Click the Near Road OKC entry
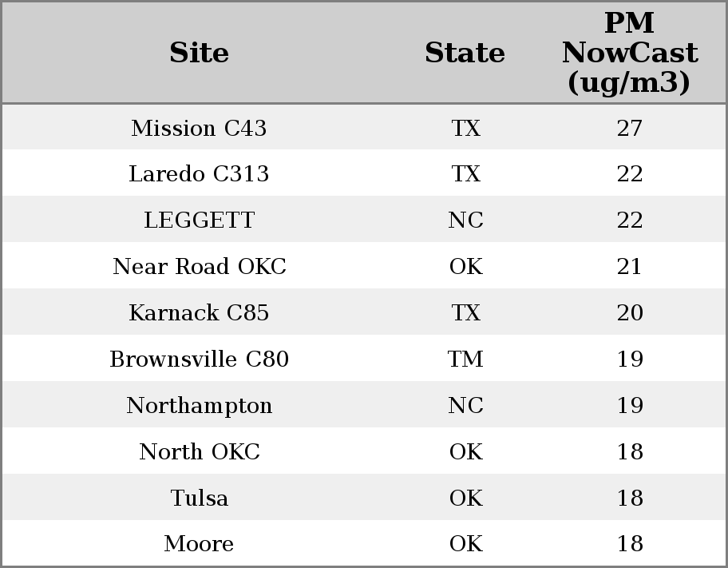This screenshot has height=568, width=728. 199,267
